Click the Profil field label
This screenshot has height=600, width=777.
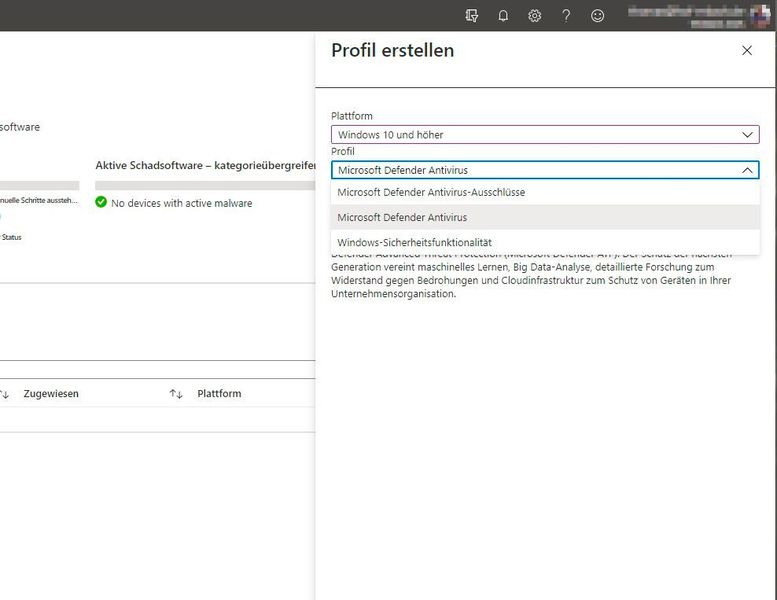coord(342,152)
